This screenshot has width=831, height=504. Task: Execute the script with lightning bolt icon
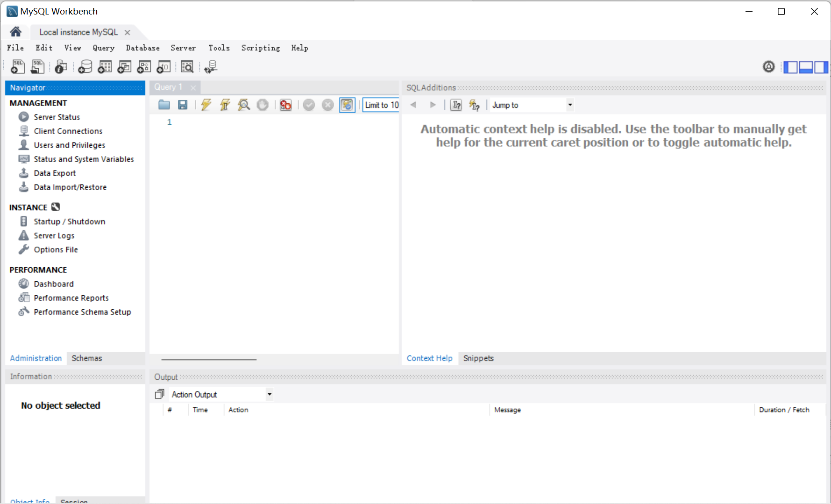click(206, 105)
